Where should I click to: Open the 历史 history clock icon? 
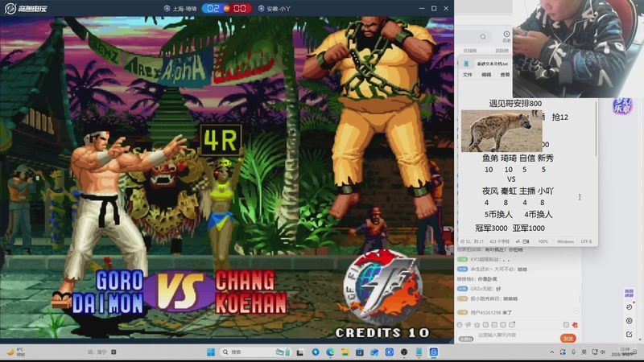click(x=506, y=36)
